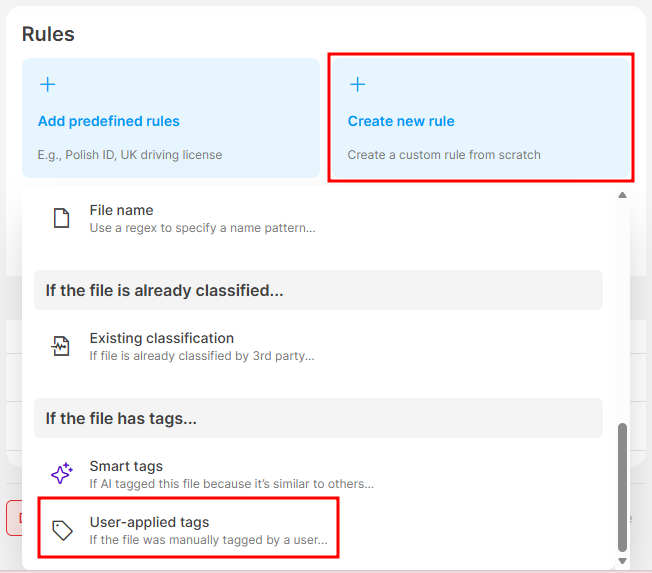The image size is (652, 573).
Task: Select User-applied tags from the list
Action: pos(149,522)
